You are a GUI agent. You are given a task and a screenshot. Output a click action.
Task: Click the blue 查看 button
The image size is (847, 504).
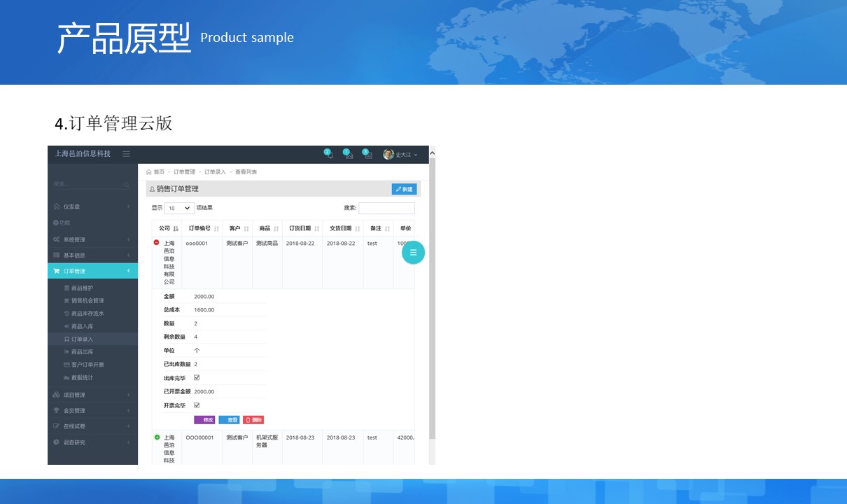coord(229,420)
